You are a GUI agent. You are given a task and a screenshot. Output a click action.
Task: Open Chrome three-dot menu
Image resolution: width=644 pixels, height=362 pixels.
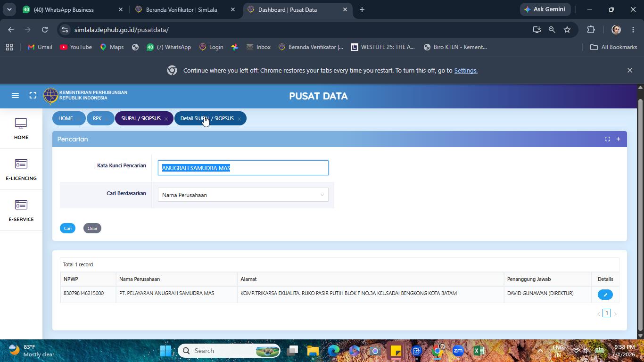(633, 30)
